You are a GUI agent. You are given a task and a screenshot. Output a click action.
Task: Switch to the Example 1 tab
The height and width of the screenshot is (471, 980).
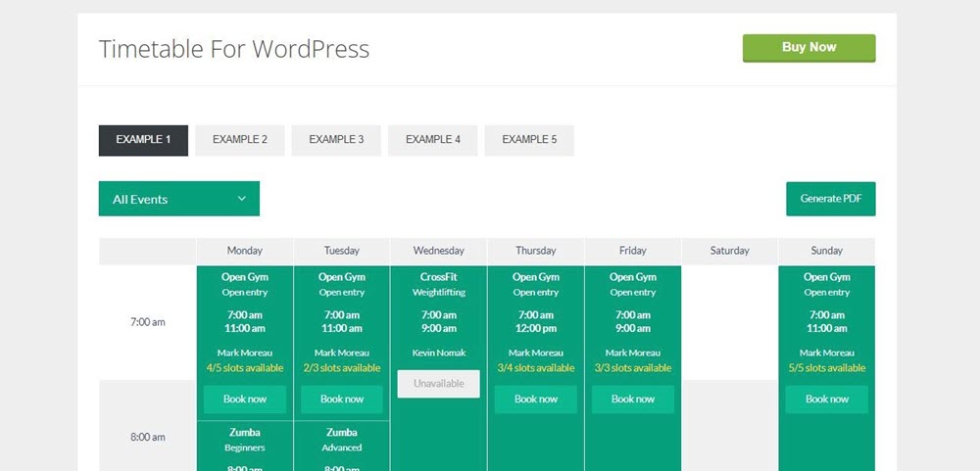pyautogui.click(x=143, y=140)
